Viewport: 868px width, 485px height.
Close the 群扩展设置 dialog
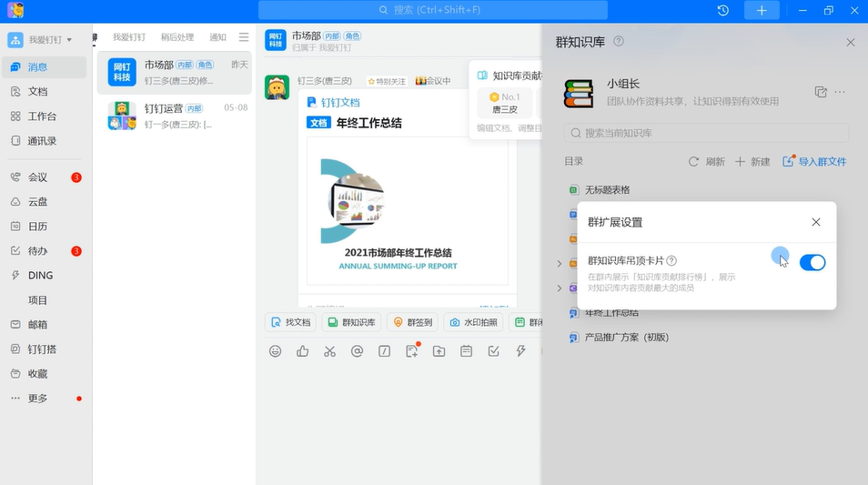815,222
